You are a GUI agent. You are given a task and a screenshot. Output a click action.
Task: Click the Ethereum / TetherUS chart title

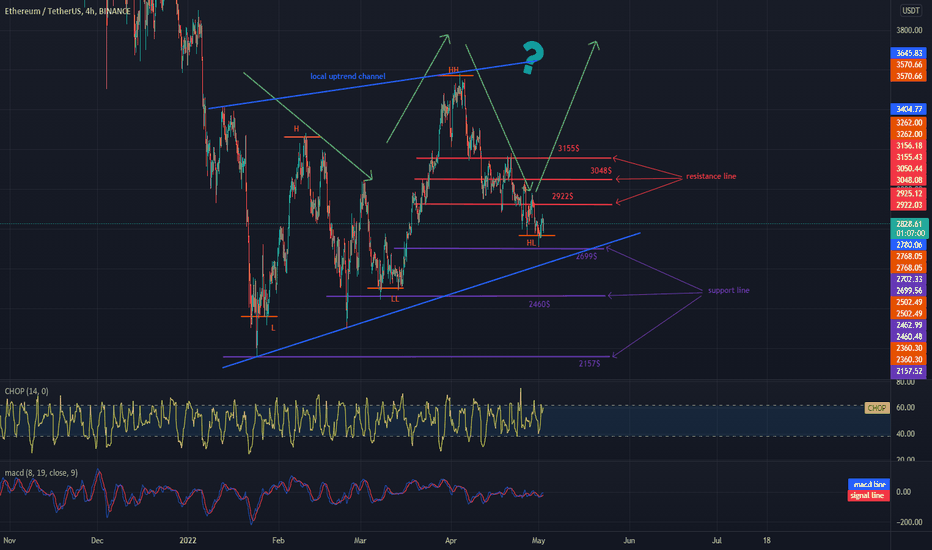tap(67, 11)
